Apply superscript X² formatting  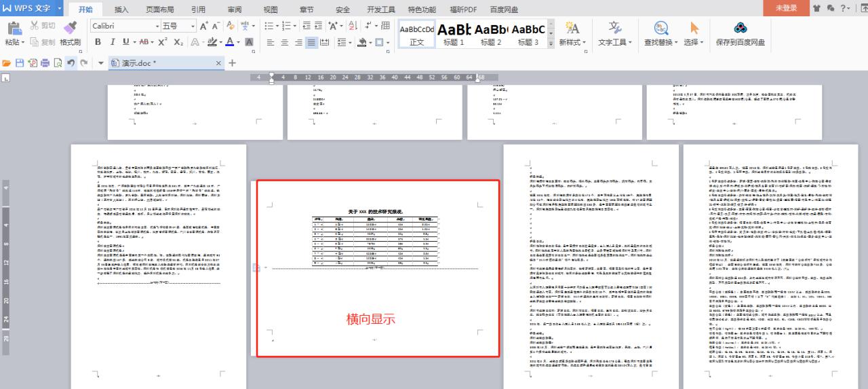164,42
